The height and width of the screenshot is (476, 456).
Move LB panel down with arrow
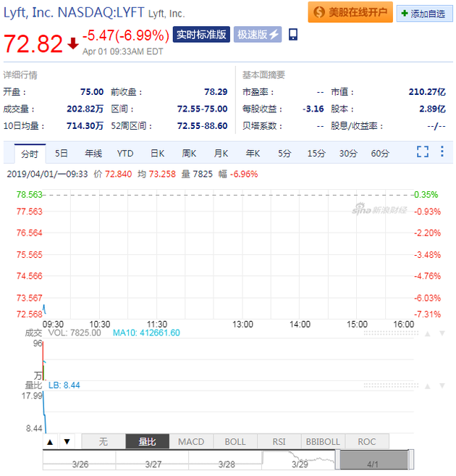coord(442,386)
